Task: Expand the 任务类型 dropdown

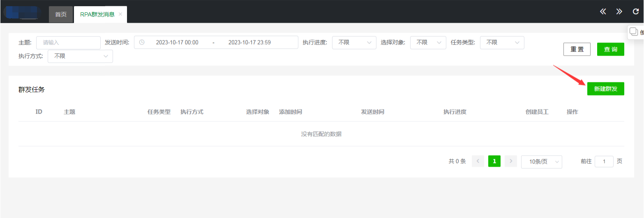Action: pyautogui.click(x=502, y=42)
